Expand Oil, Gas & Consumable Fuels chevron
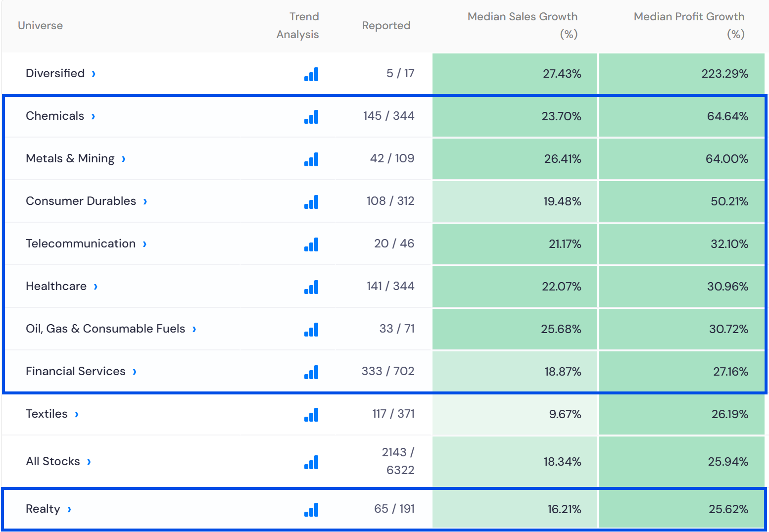This screenshot has width=769, height=532. tap(194, 329)
